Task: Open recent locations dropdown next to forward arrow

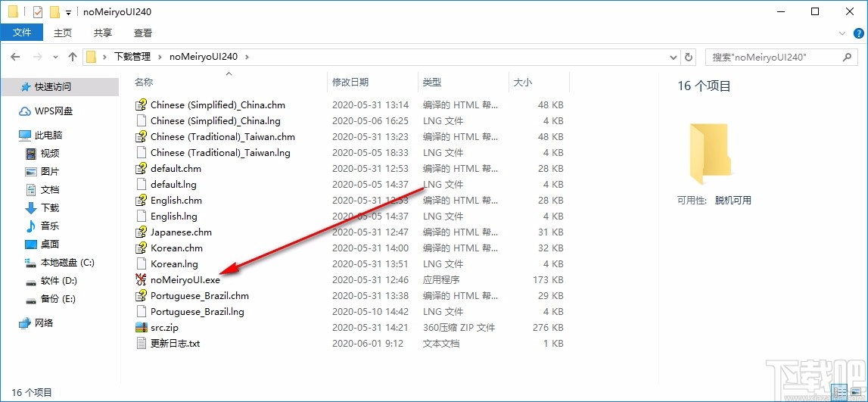Action: [54, 57]
